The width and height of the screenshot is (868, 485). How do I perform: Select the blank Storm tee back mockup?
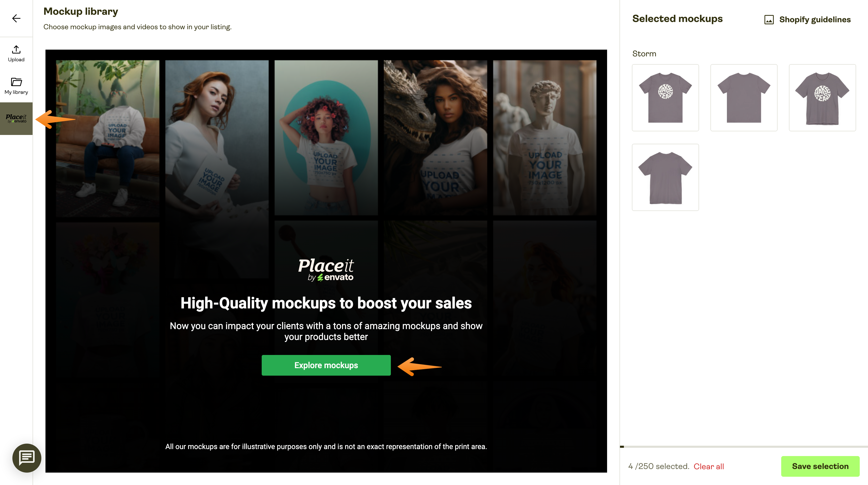point(744,98)
